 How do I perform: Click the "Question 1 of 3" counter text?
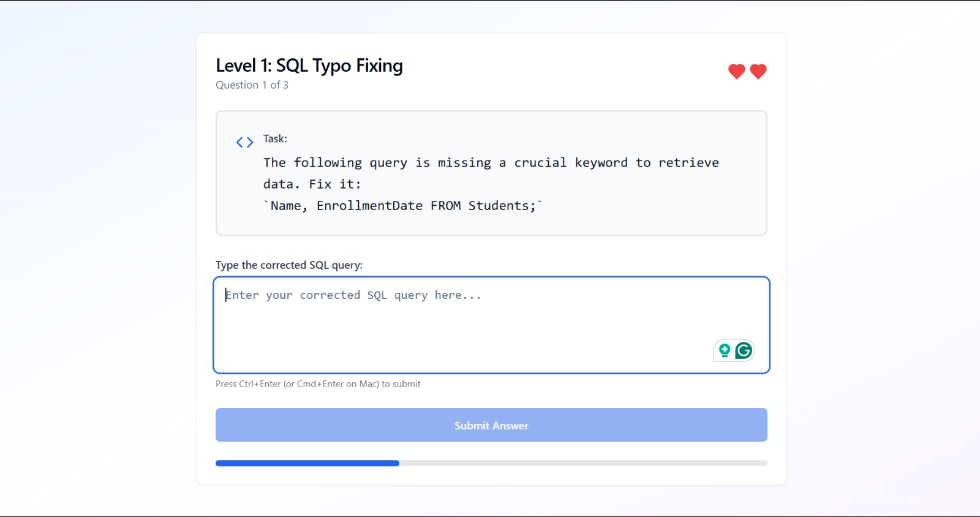(252, 85)
